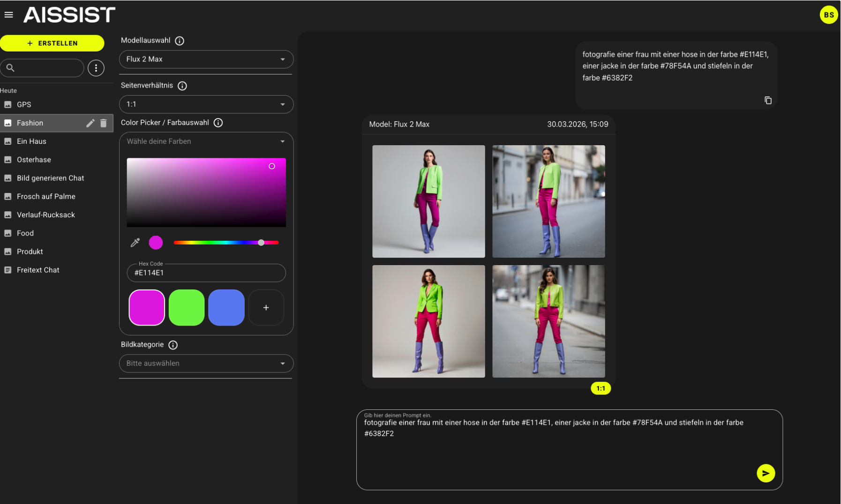Select the blue color swatch
This screenshot has width=841, height=504.
pos(226,308)
